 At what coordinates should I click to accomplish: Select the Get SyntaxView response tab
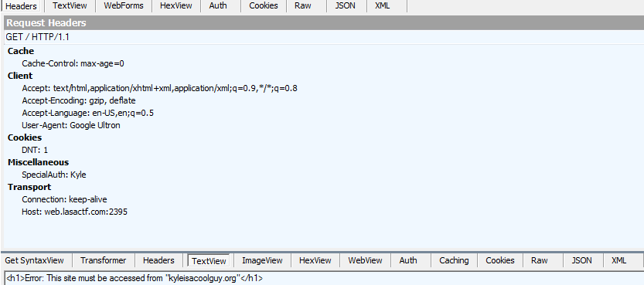[x=35, y=260]
